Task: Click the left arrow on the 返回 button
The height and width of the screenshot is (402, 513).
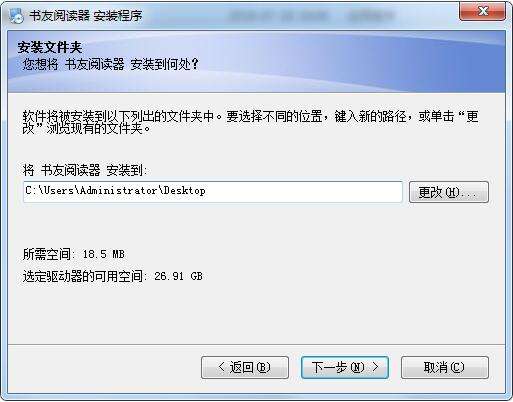Action: 221,367
